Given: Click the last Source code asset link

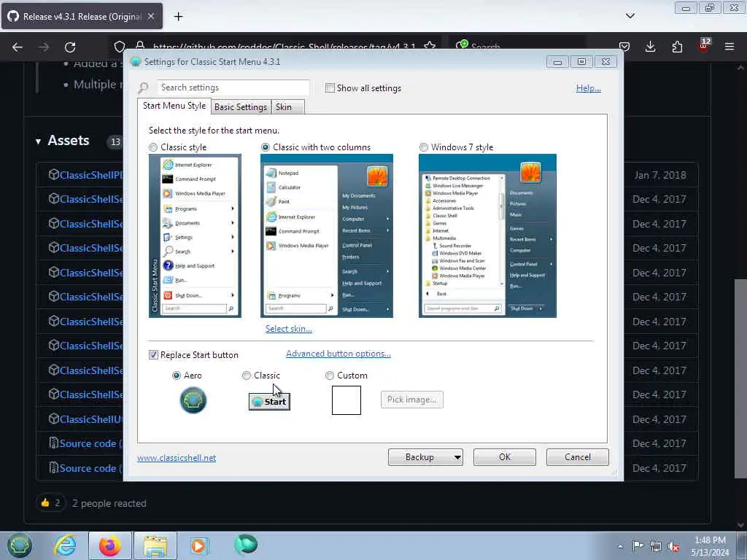Looking at the screenshot, I should pos(90,468).
